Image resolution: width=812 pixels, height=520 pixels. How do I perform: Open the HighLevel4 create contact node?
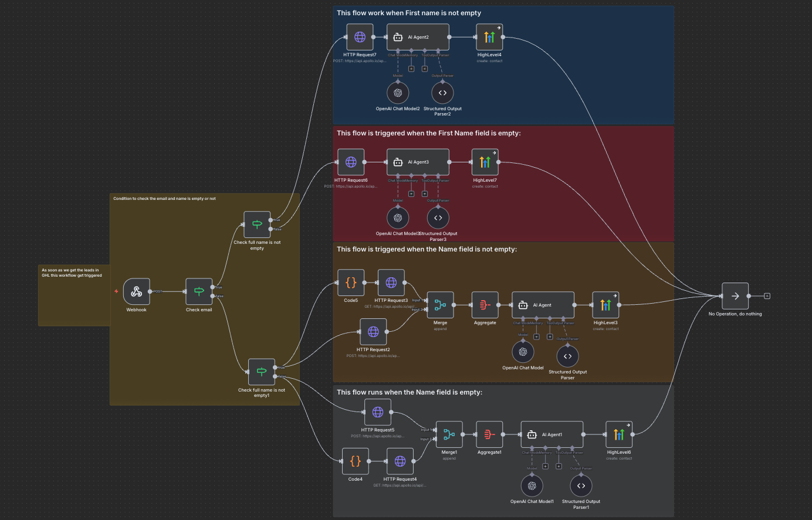[489, 37]
